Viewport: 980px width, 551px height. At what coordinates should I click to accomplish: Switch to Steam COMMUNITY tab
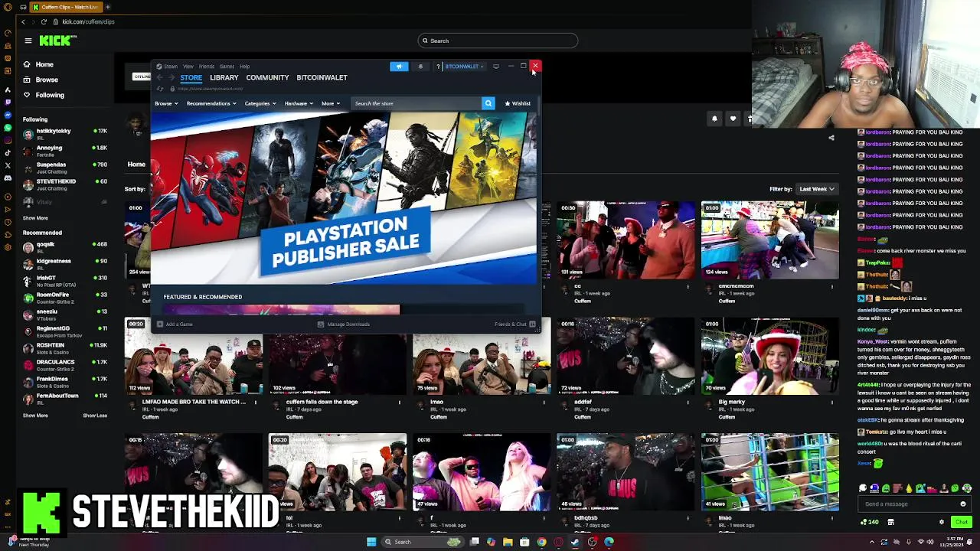(x=267, y=77)
